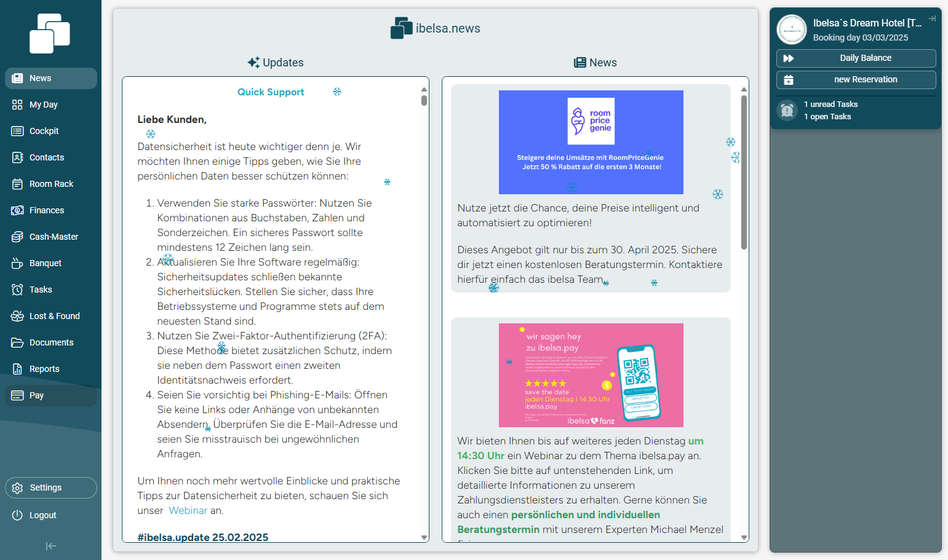Click the Room Rack calendar icon
This screenshot has height=560, width=948.
pyautogui.click(x=17, y=184)
